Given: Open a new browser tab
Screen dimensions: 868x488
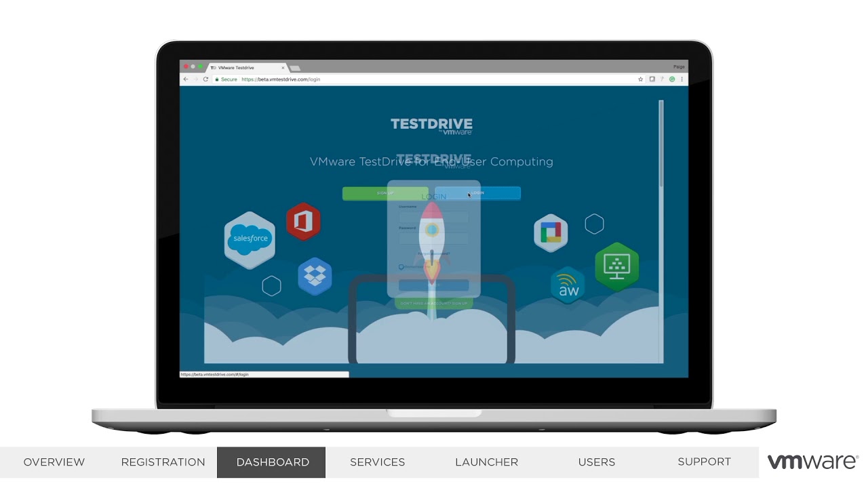Looking at the screenshot, I should click(x=295, y=68).
